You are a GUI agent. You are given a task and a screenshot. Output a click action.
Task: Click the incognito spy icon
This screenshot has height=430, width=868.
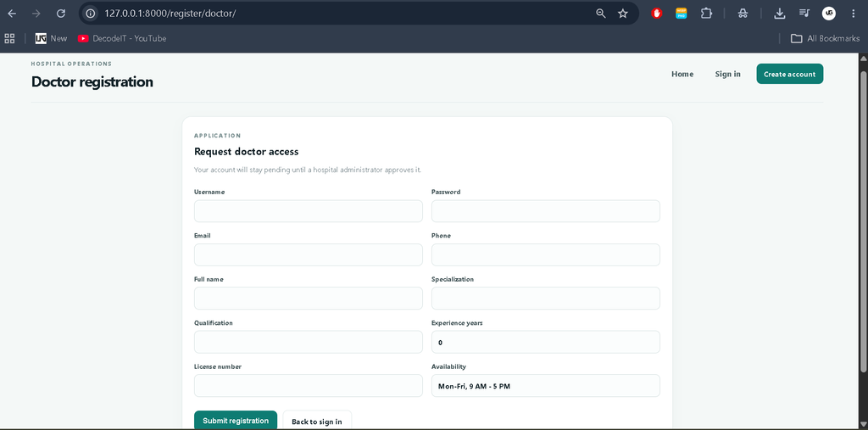(743, 14)
